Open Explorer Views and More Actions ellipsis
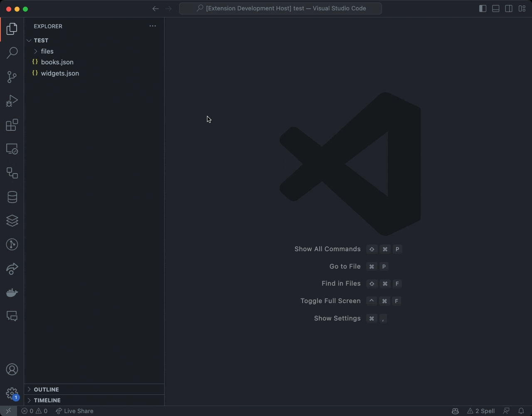Viewport: 532px width, 416px height. tap(153, 26)
